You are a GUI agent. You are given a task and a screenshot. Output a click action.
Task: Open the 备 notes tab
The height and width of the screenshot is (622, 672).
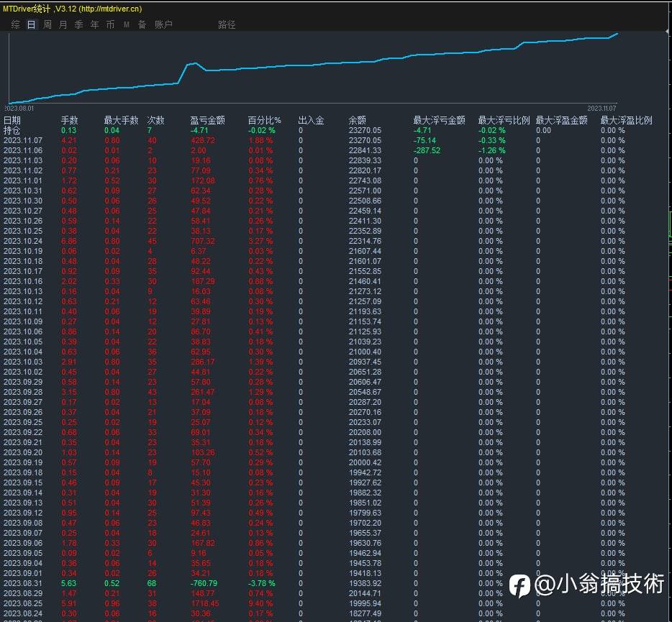pyautogui.click(x=142, y=24)
